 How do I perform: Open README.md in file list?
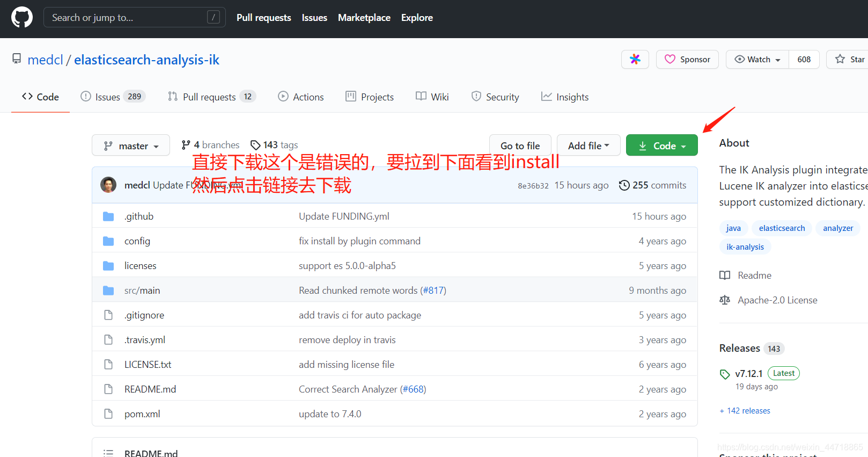(150, 389)
